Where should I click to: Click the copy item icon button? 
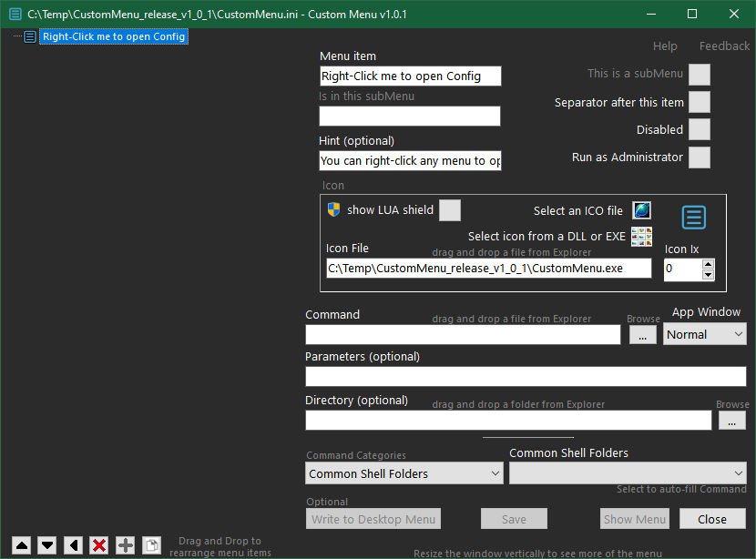point(151,545)
